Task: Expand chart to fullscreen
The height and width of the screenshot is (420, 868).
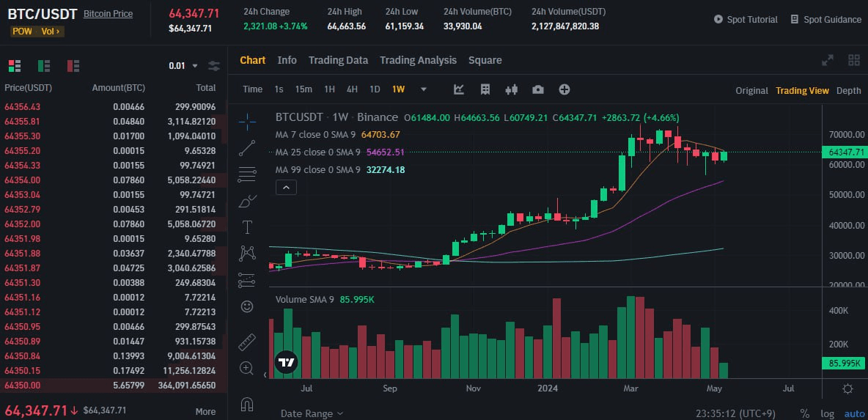Action: (x=828, y=60)
